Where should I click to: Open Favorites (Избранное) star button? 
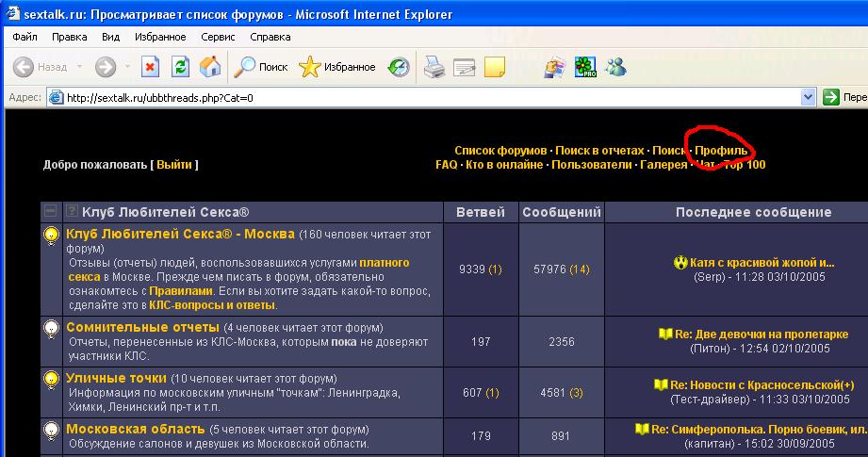(336, 67)
